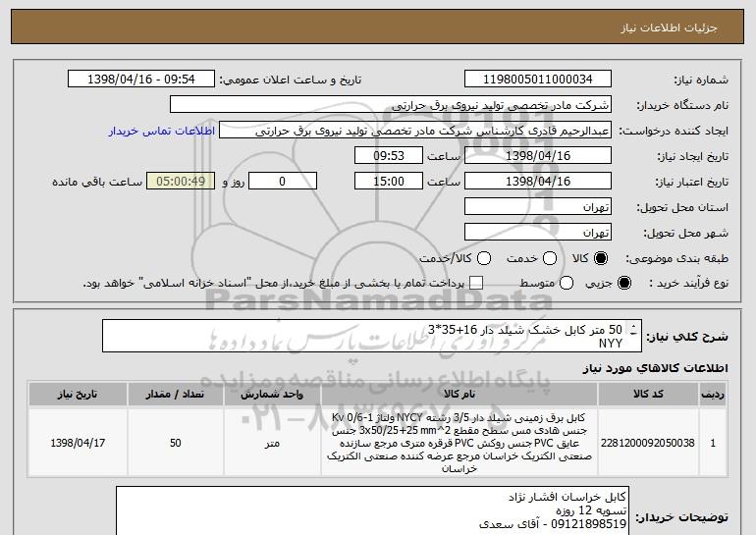
Task: Click the buyer notes text area
Action: tap(372, 510)
